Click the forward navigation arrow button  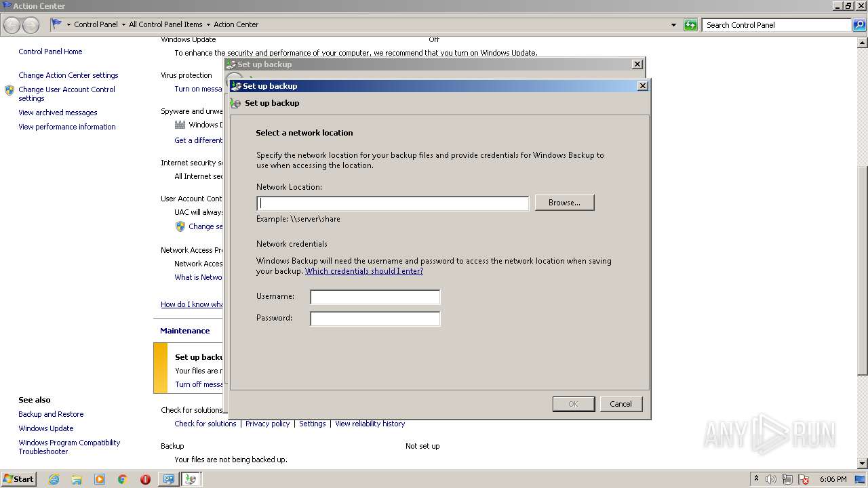(31, 25)
